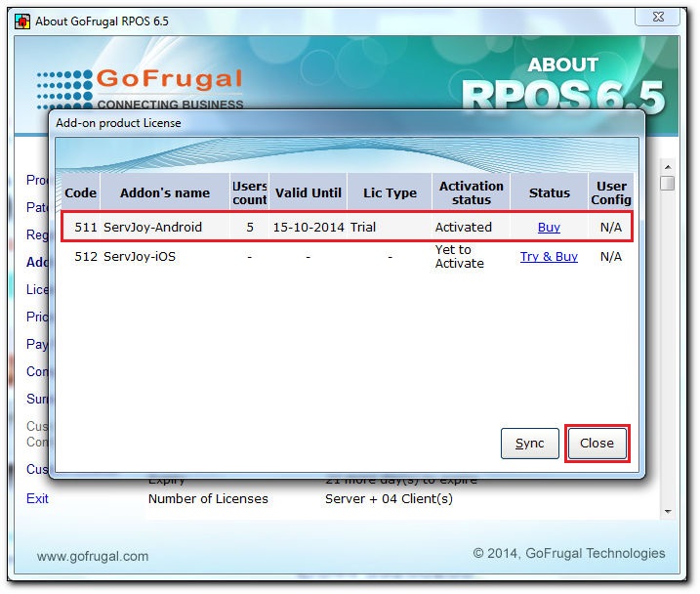Open Try & Buy link for ServJoy-iOS

click(549, 256)
